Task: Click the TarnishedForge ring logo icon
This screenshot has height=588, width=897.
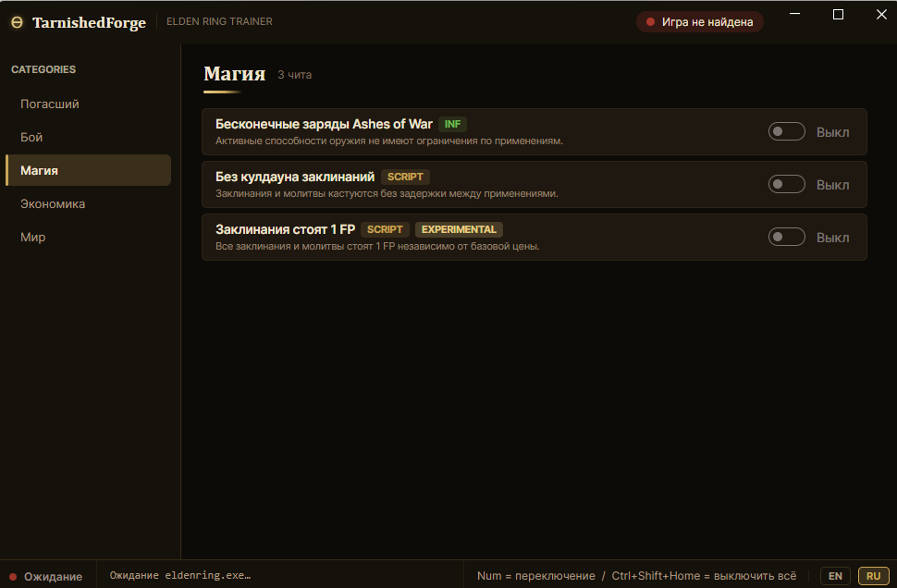Action: [x=18, y=22]
